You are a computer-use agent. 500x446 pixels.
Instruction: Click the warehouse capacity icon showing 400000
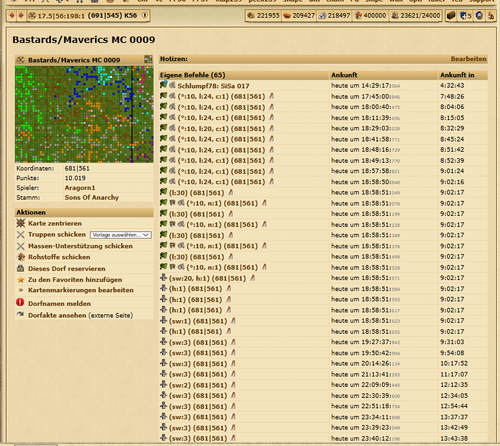[358, 15]
